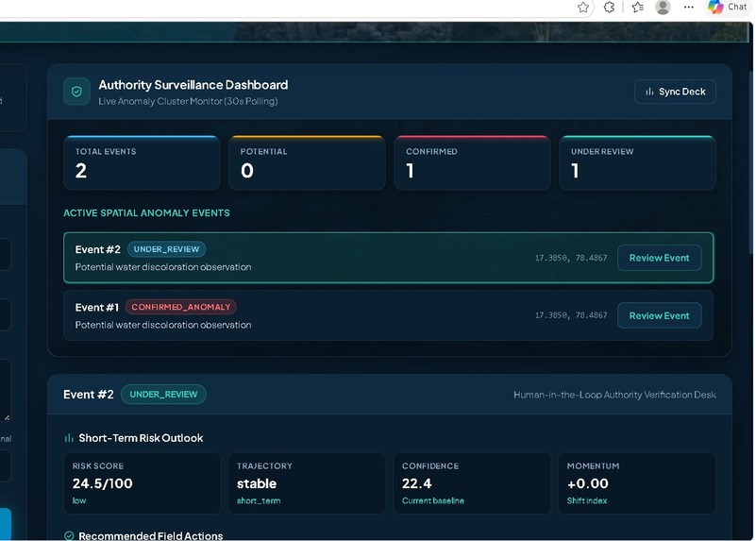This screenshot has height=541, width=756.
Task: Open the favorites list icon
Action: tap(638, 8)
